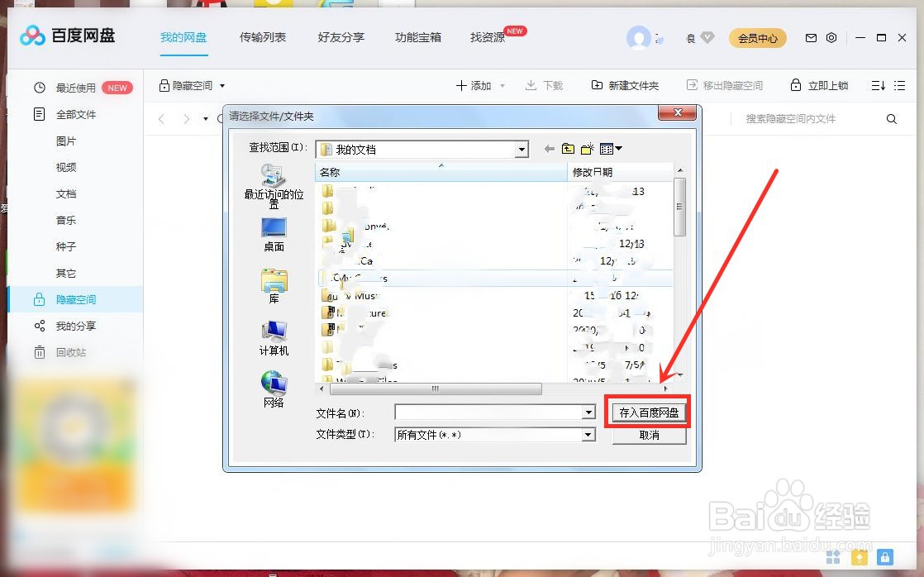The width and height of the screenshot is (924, 577).
Task: Open the 查找范围 我的文档 combo box
Action: 422,150
